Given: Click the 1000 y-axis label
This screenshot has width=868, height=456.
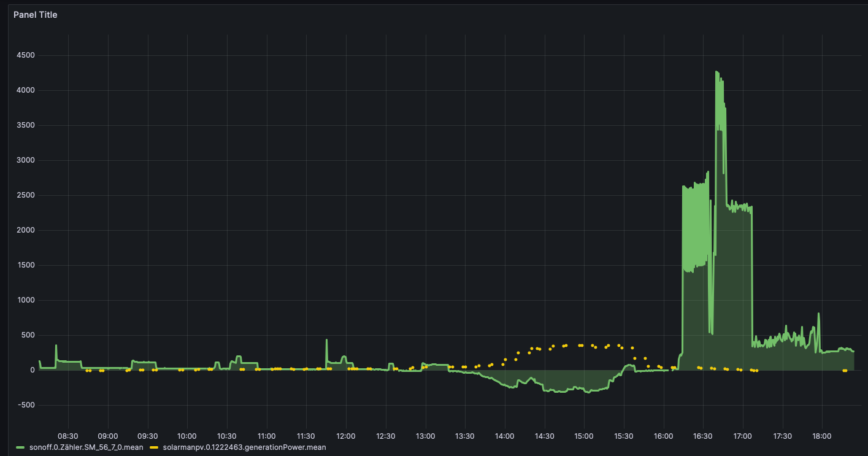Looking at the screenshot, I should (26, 300).
